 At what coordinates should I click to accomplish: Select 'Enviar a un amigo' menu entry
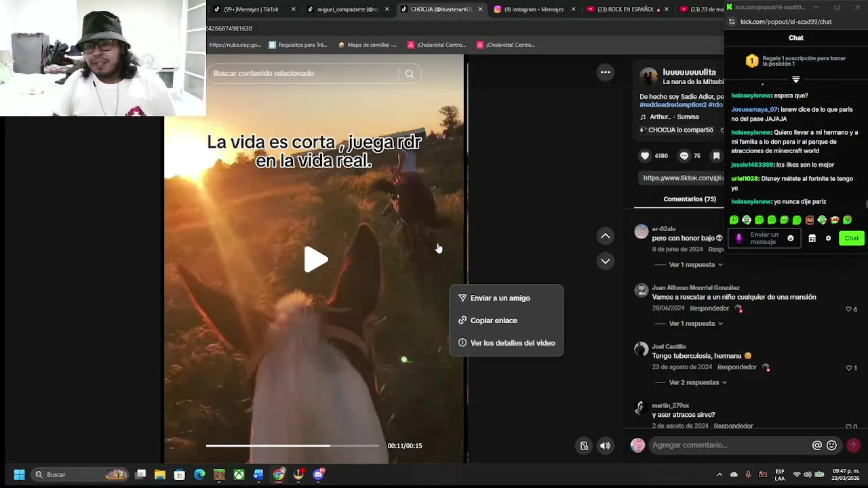point(506,298)
